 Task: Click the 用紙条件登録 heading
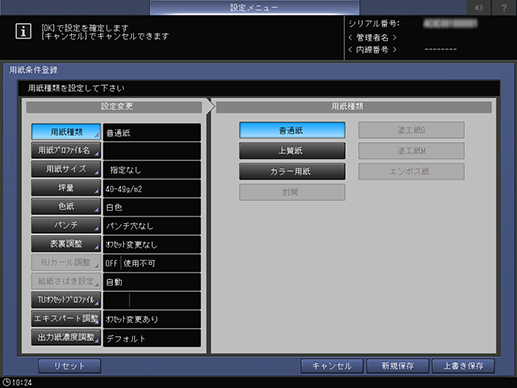click(33, 70)
